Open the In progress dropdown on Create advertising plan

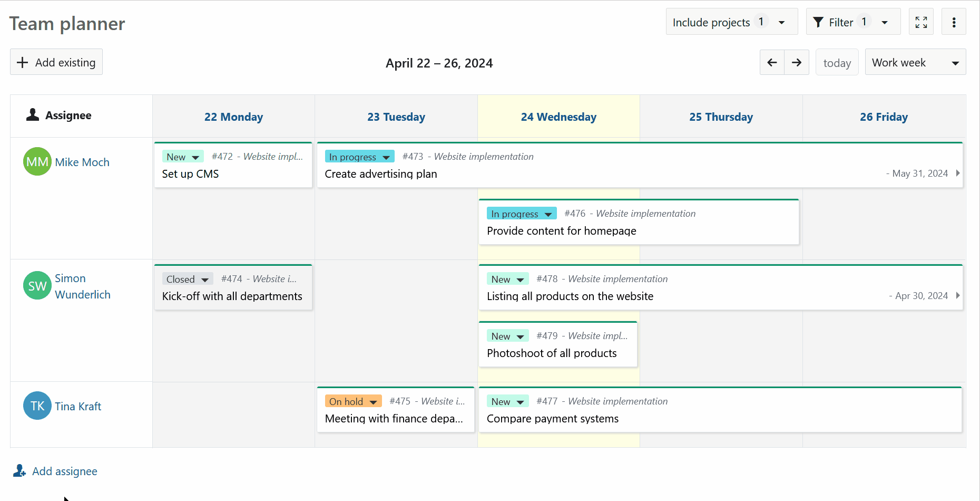359,156
